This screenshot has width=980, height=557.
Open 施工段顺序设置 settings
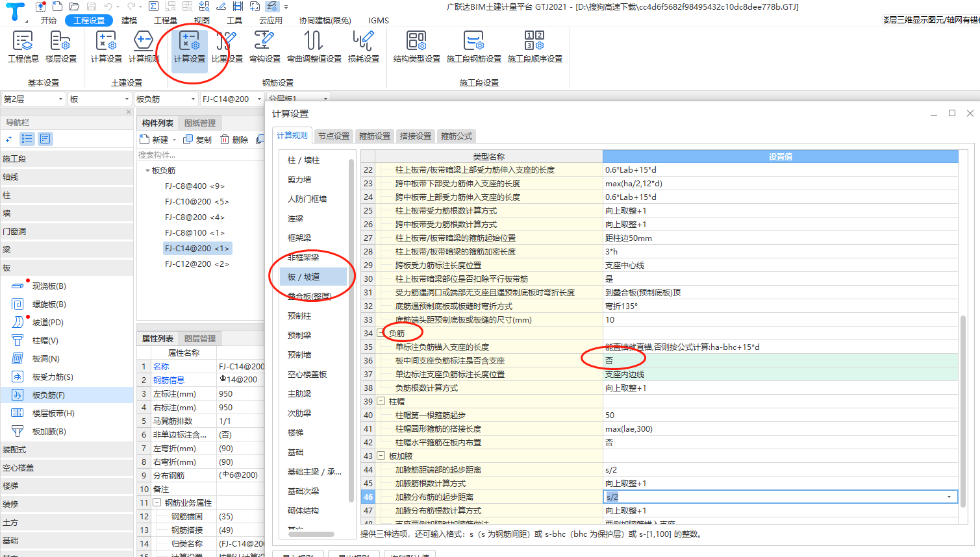click(534, 47)
